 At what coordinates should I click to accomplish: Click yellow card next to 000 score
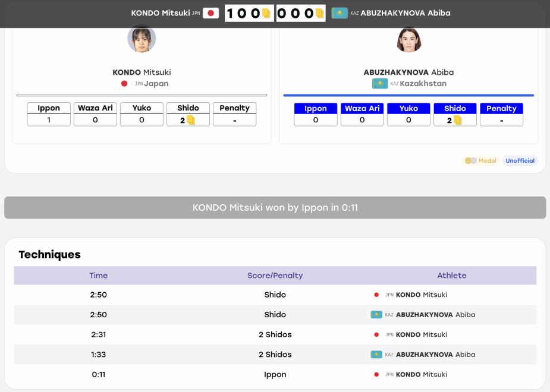point(319,14)
